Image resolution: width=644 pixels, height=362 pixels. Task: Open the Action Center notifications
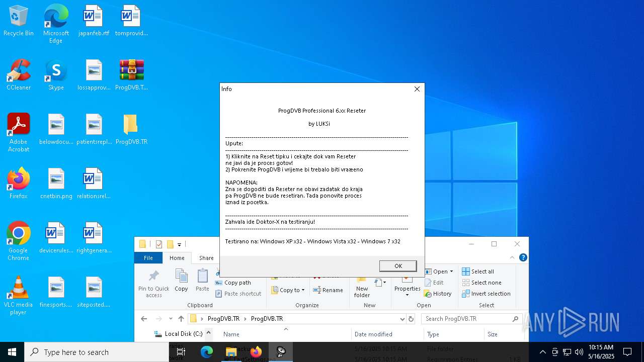click(x=627, y=352)
